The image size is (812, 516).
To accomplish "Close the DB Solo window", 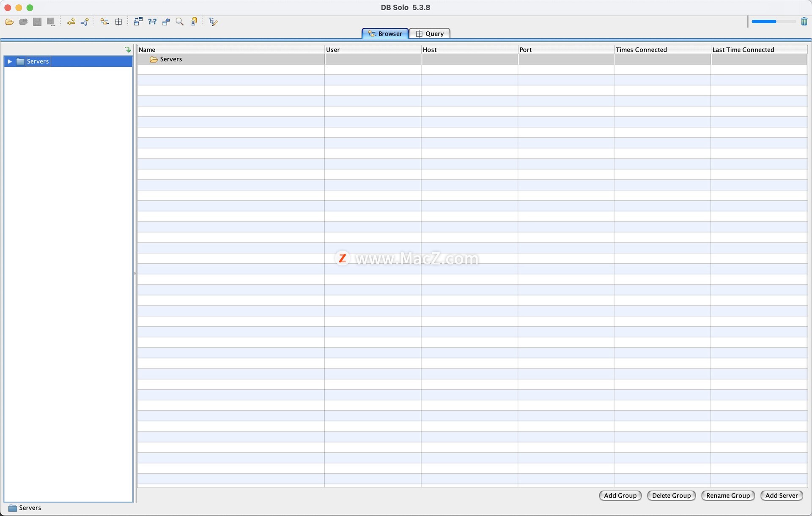I will pyautogui.click(x=8, y=8).
